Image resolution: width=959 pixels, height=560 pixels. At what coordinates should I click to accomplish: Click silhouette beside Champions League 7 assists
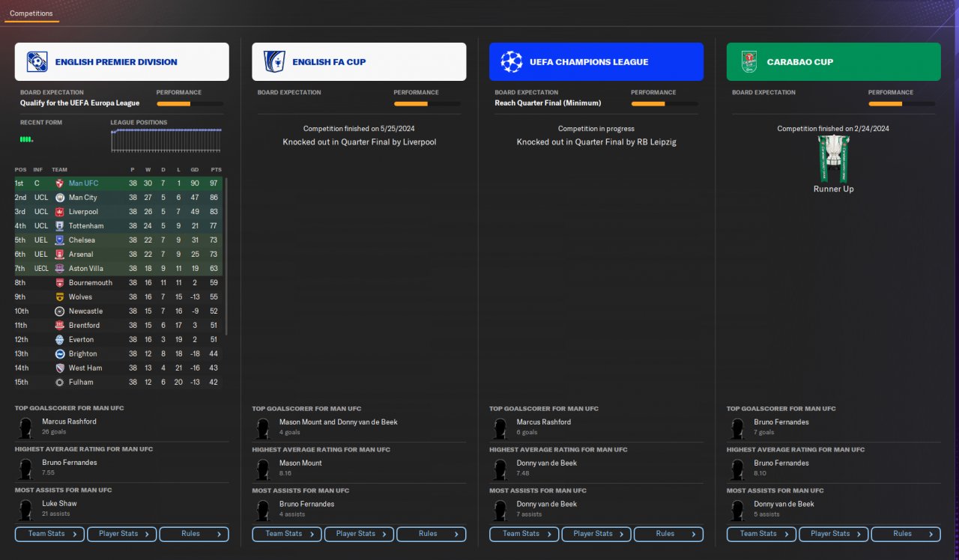(x=500, y=510)
